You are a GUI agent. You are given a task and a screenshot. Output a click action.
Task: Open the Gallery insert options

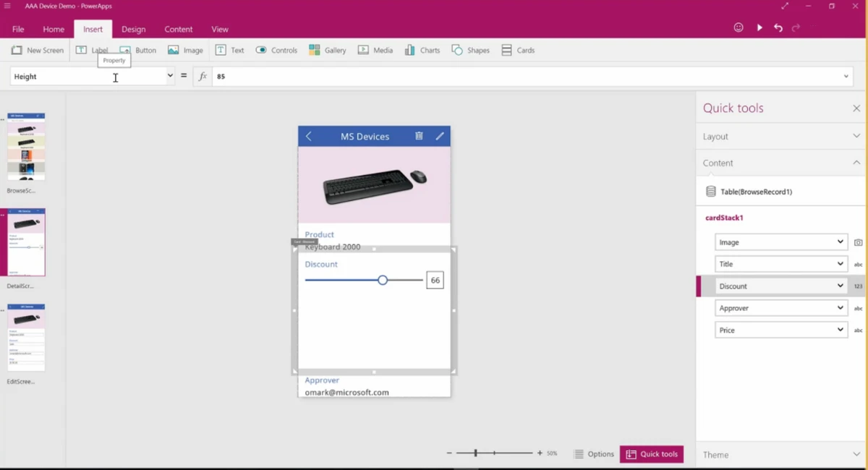click(x=328, y=50)
